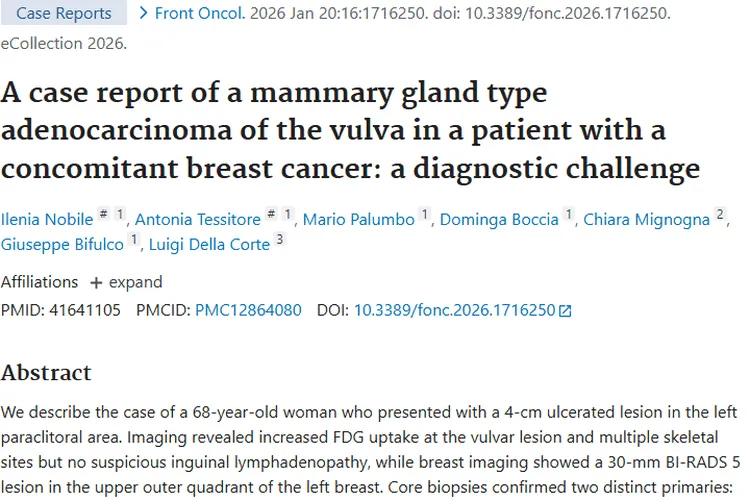
Task: Open author Ilenia Nobile
Action: [x=46, y=219]
